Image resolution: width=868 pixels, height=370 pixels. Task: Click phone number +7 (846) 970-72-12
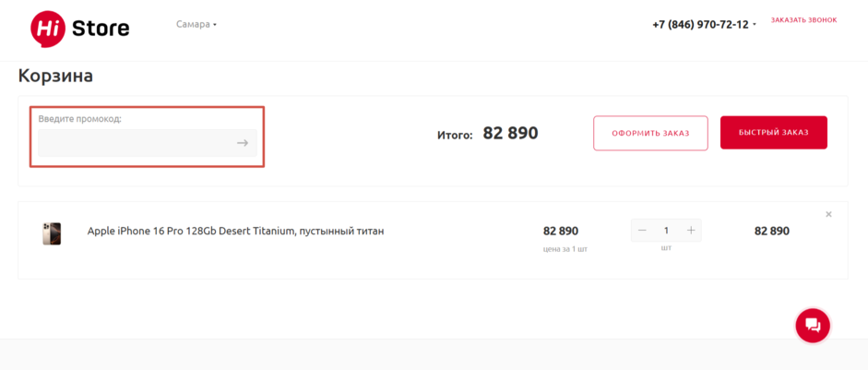click(700, 25)
